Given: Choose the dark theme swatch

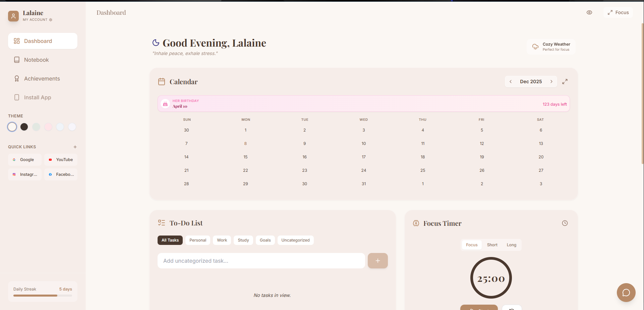Looking at the screenshot, I should tap(24, 127).
